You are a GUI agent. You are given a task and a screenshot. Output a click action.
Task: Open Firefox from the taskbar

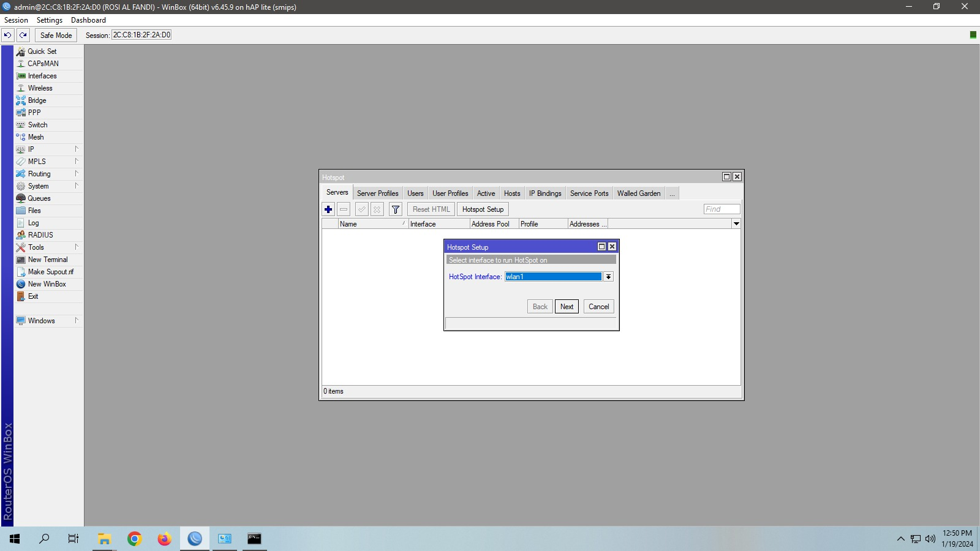tap(164, 539)
